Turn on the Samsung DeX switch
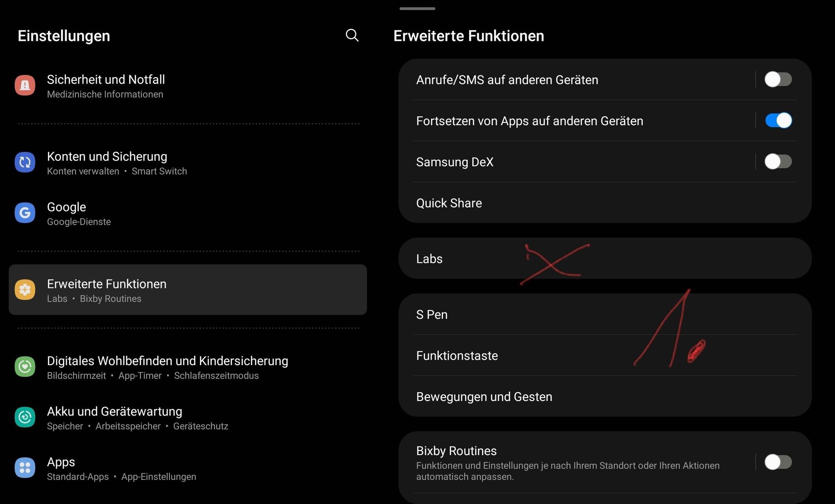The width and height of the screenshot is (835, 504). point(778,161)
